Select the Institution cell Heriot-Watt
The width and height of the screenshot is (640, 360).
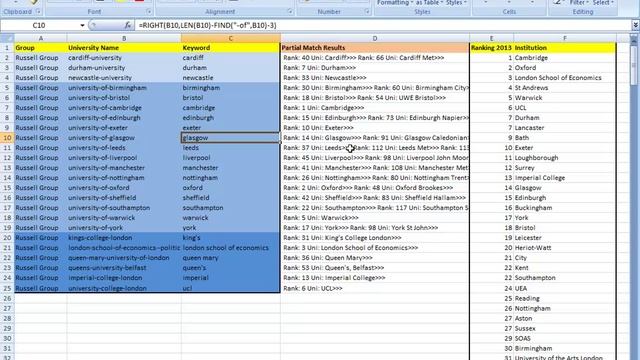[x=565, y=248]
